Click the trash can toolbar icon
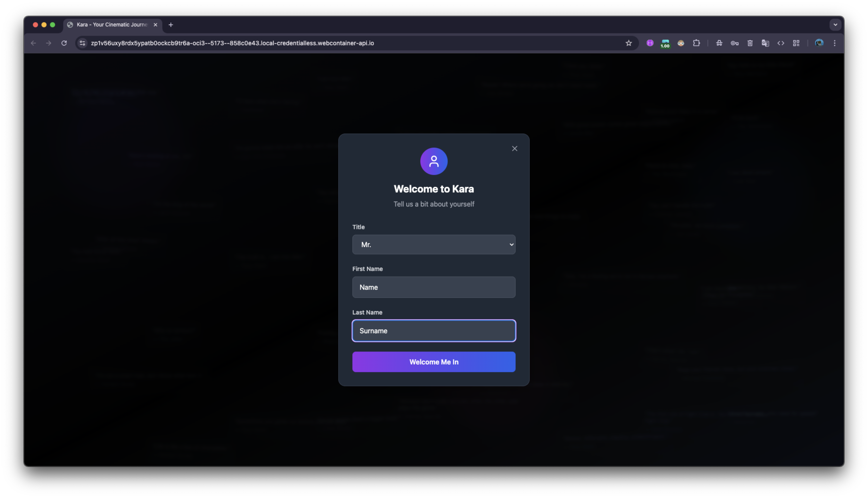 750,43
